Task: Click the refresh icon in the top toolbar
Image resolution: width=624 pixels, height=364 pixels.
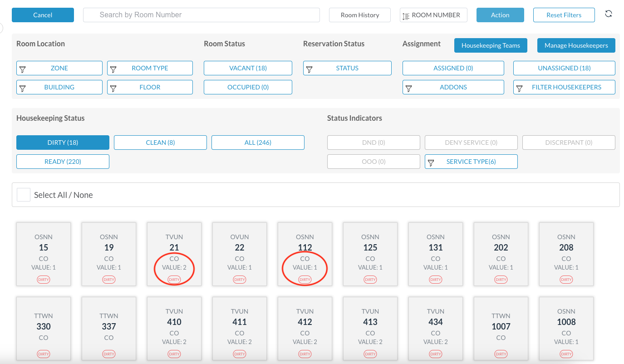Action: (x=608, y=14)
